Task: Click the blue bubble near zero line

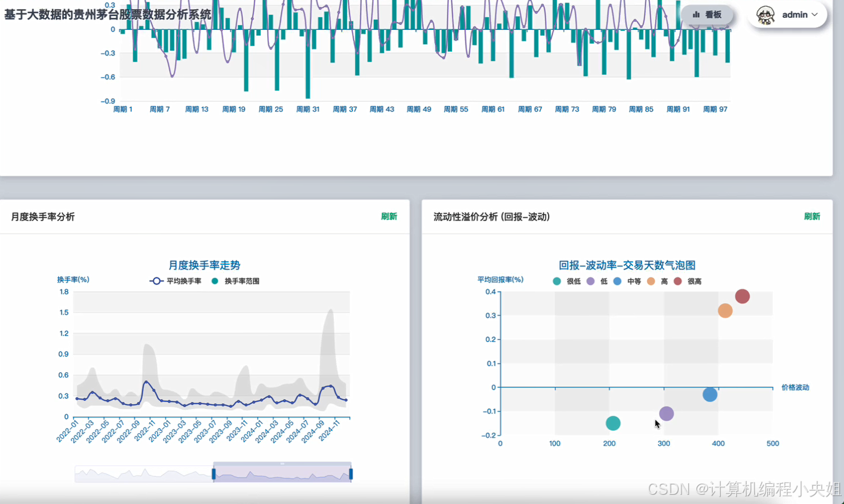Action: point(710,395)
